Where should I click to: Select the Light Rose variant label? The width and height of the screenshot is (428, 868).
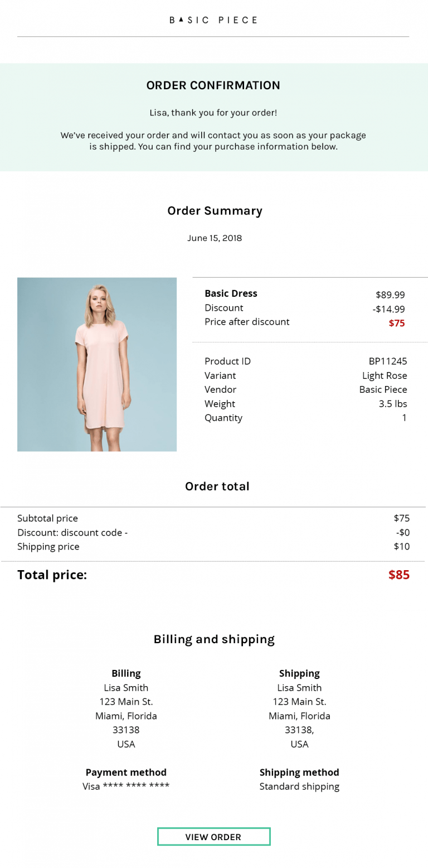click(x=385, y=375)
